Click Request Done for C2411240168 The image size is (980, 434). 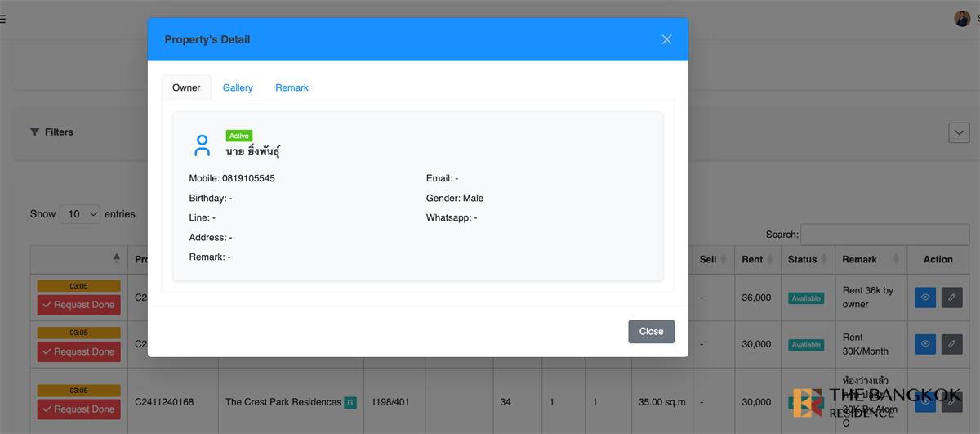[x=78, y=409]
